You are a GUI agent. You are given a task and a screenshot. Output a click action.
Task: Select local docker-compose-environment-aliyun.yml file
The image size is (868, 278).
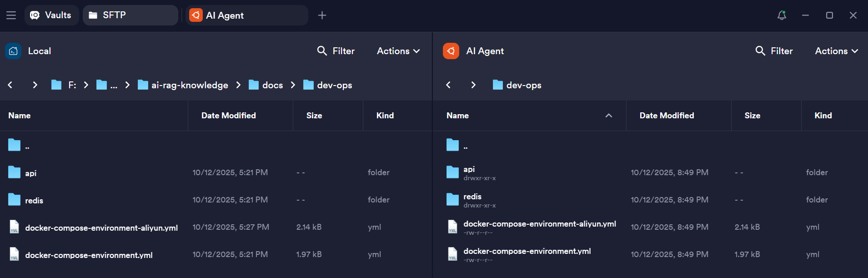pyautogui.click(x=101, y=227)
